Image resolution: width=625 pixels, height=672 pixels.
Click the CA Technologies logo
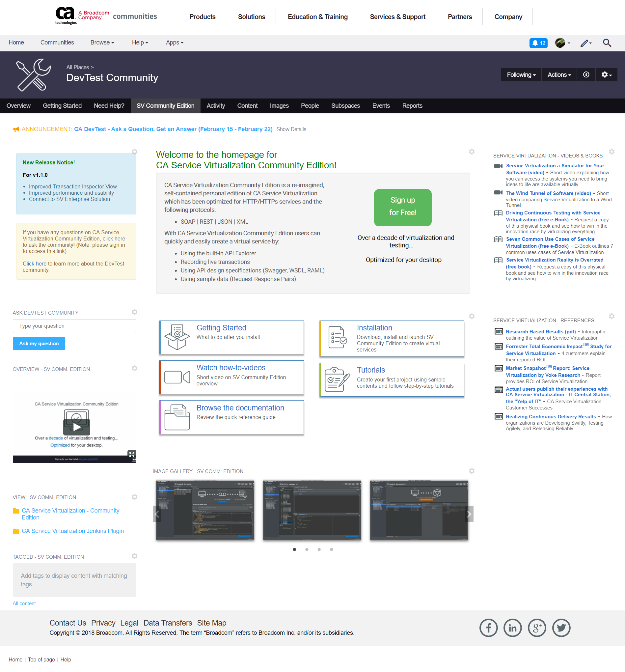pyautogui.click(x=66, y=15)
